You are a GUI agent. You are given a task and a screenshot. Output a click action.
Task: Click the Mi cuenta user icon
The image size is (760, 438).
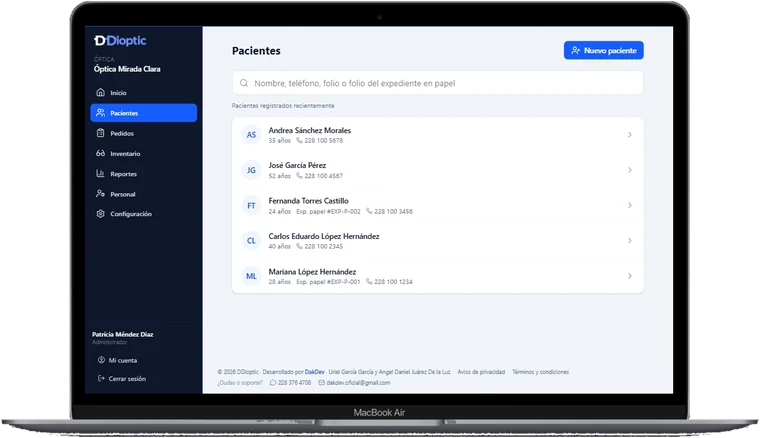[101, 360]
